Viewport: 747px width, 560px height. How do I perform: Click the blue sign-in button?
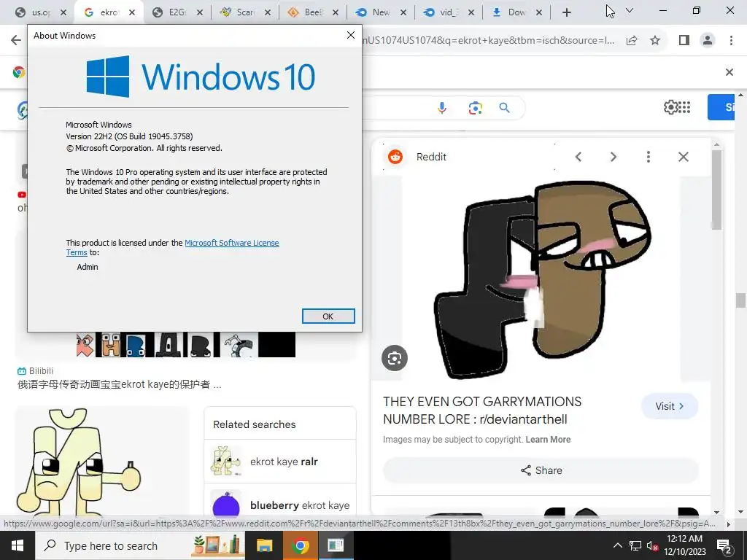point(721,107)
